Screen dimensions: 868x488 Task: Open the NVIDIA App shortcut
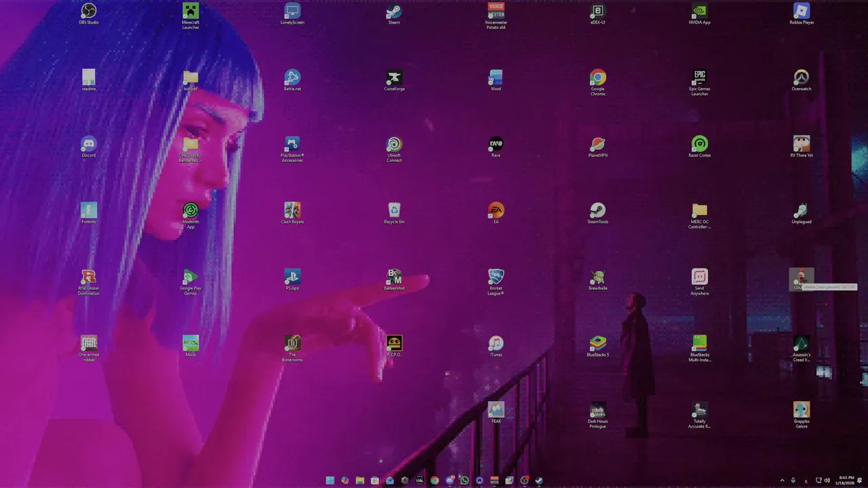tap(699, 14)
